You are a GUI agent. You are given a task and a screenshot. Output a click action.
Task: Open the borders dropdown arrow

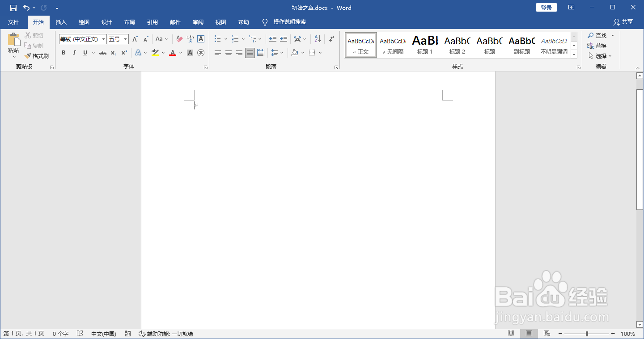(321, 53)
